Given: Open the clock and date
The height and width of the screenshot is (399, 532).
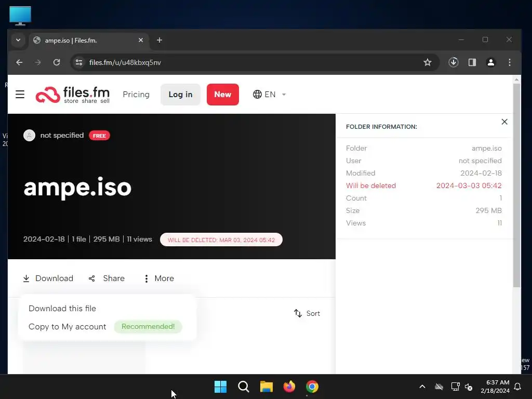Looking at the screenshot, I should click(495, 387).
